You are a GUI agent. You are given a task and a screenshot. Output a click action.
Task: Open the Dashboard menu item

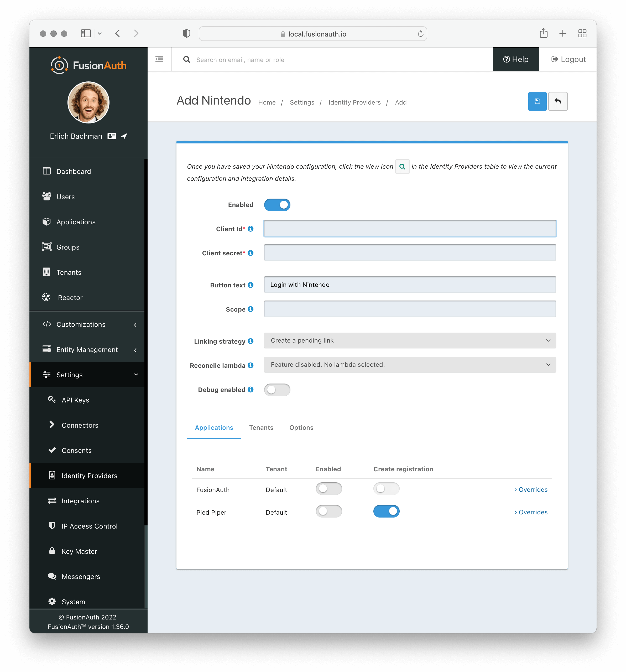coord(74,172)
